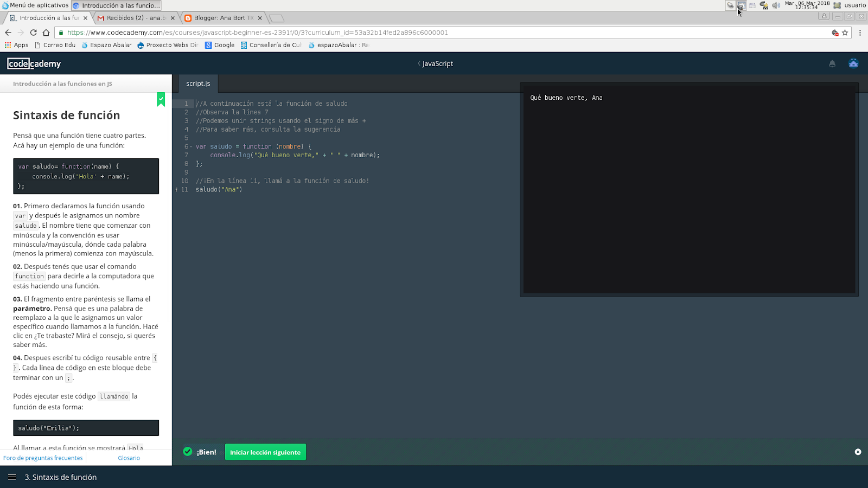The height and width of the screenshot is (488, 868).
Task: Bookmark the page with the star icon
Action: pos(845,33)
